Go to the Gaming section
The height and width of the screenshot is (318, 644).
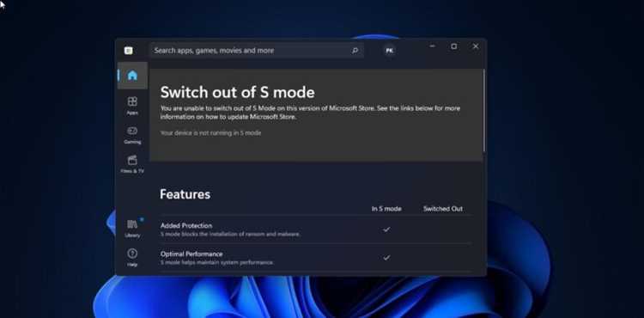pyautogui.click(x=132, y=135)
